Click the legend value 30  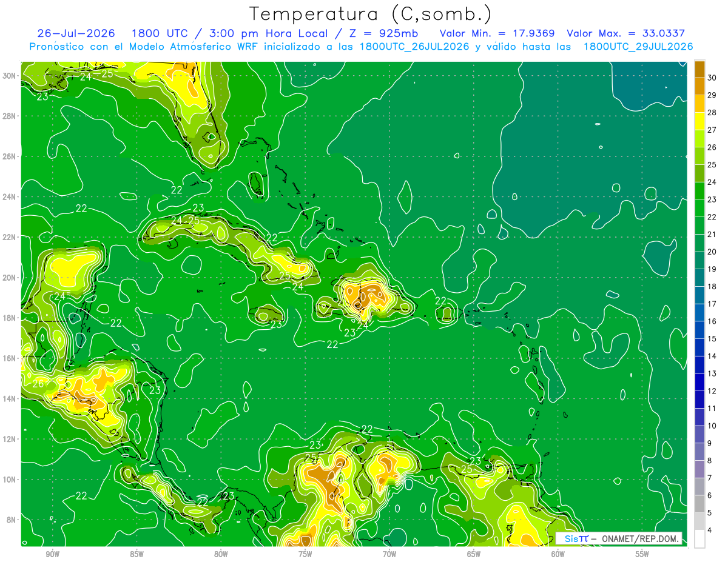coord(712,77)
